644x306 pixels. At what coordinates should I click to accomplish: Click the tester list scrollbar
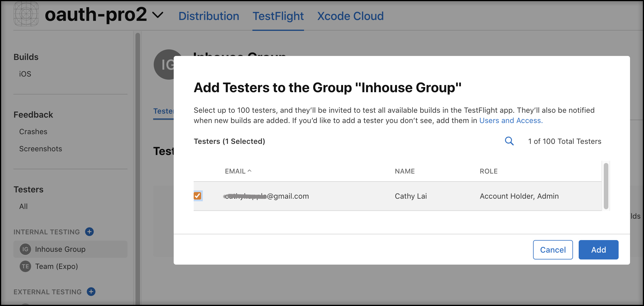click(606, 186)
